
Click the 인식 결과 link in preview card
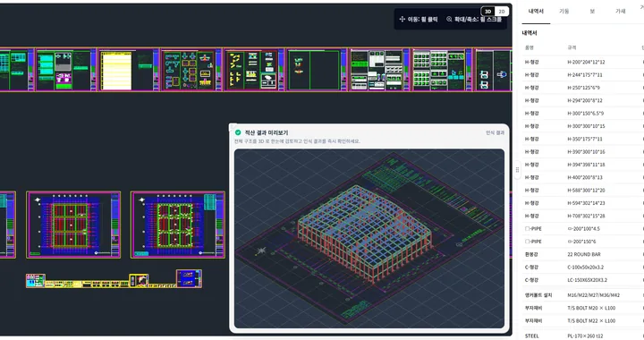pos(495,132)
